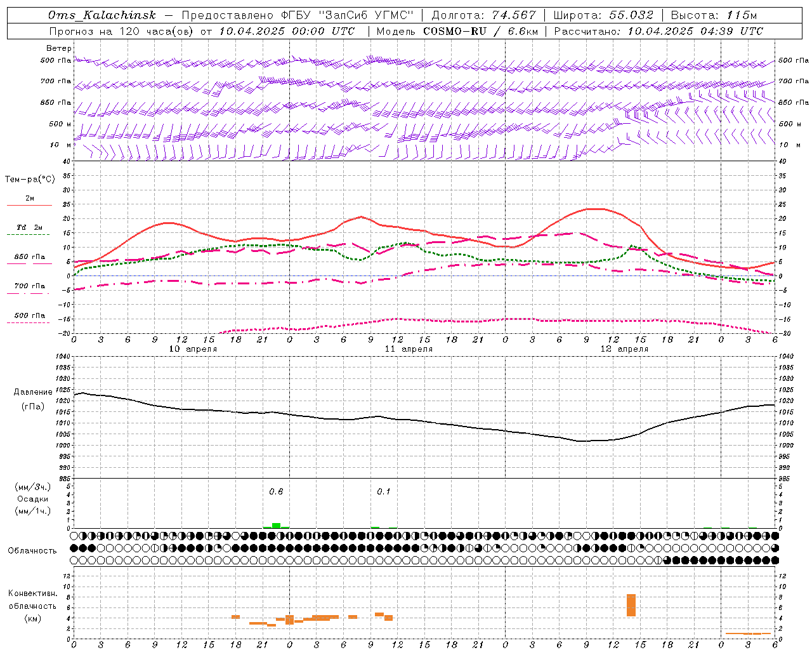The width and height of the screenshot is (812, 650).
Task: Click the Td 2м dew point legend entry
Action: click(x=29, y=229)
